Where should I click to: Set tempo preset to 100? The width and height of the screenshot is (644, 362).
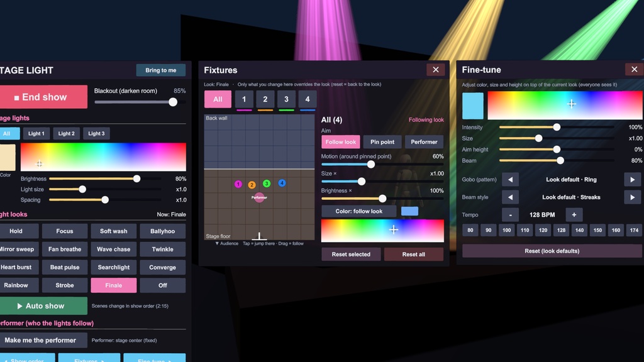tap(506, 230)
